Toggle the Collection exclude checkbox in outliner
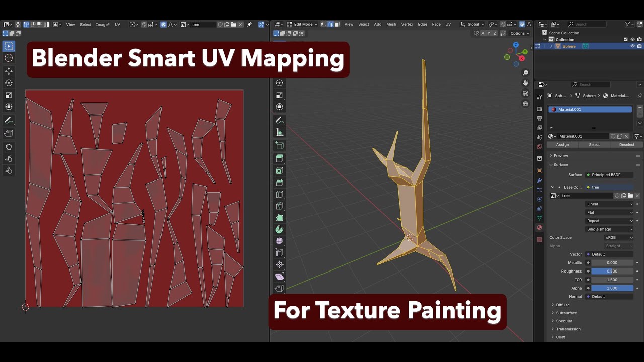Viewport: 644px width, 362px height. point(626,39)
